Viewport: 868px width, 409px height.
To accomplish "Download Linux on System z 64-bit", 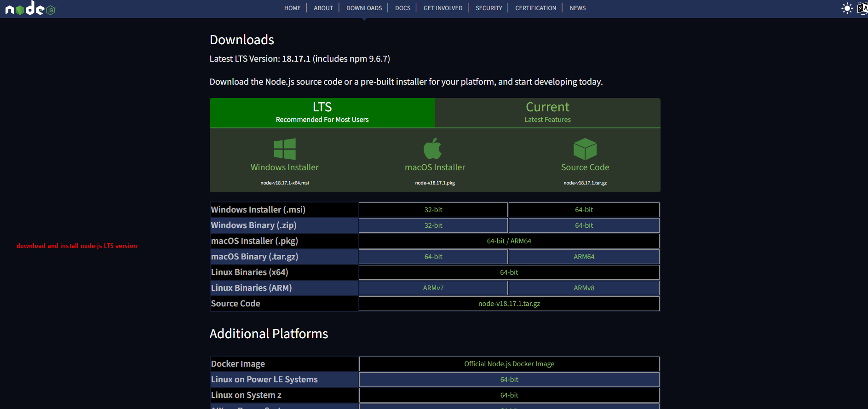I will pos(509,395).
